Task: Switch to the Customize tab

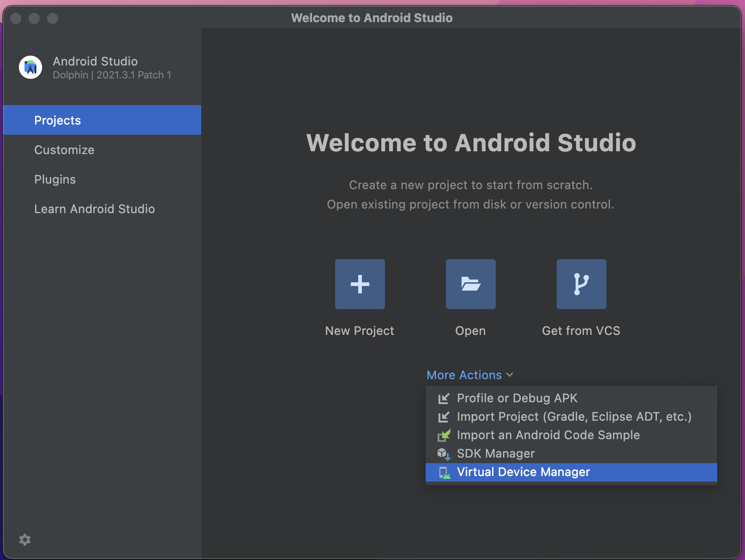Action: tap(64, 150)
